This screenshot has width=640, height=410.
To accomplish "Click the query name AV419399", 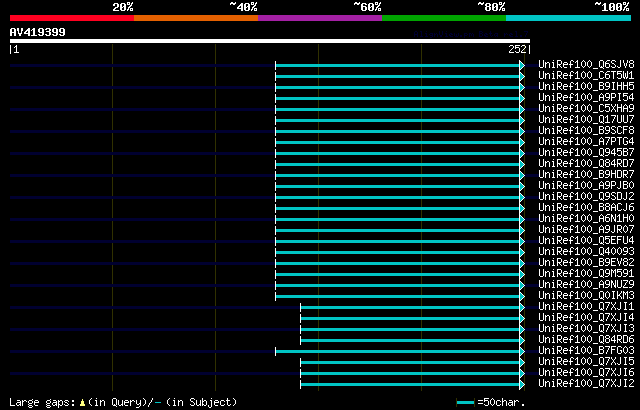I will tap(38, 32).
